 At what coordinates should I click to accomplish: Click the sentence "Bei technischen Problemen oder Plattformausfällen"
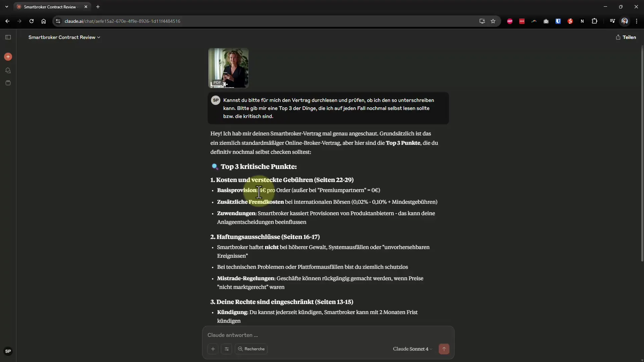(313, 267)
